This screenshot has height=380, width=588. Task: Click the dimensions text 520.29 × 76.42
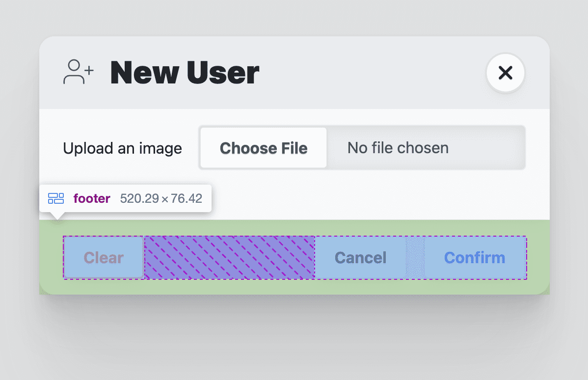coord(160,198)
